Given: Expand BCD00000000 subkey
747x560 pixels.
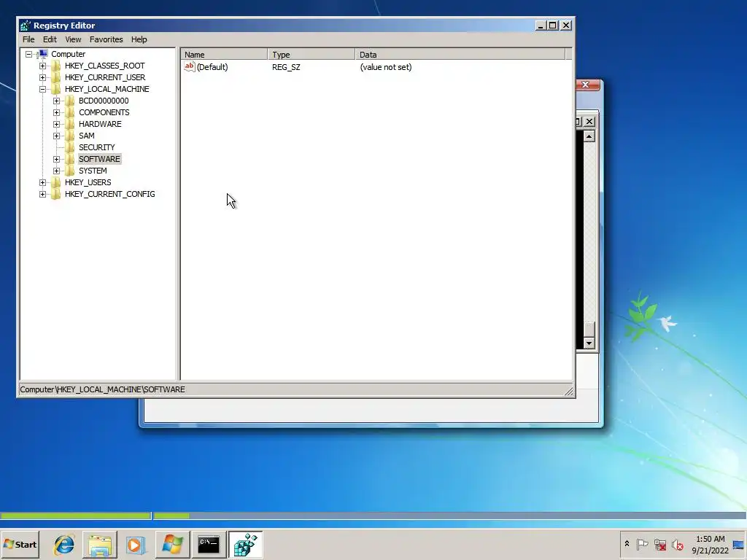Looking at the screenshot, I should coord(56,101).
